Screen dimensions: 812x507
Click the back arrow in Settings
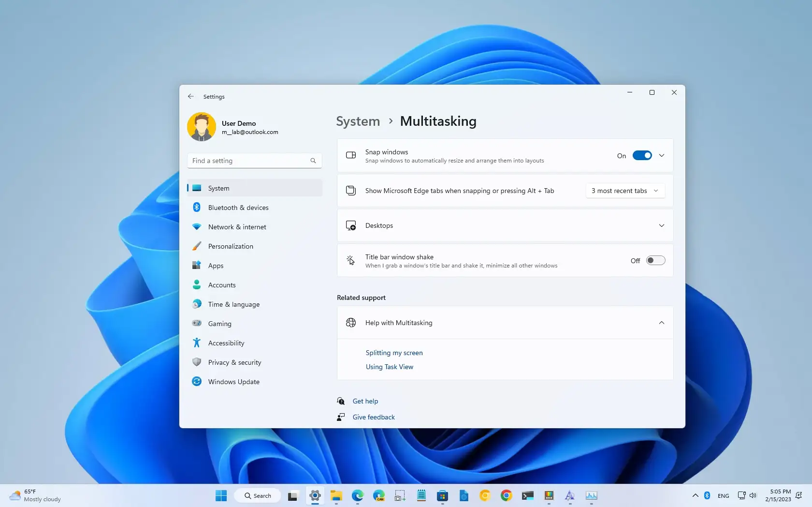click(191, 96)
